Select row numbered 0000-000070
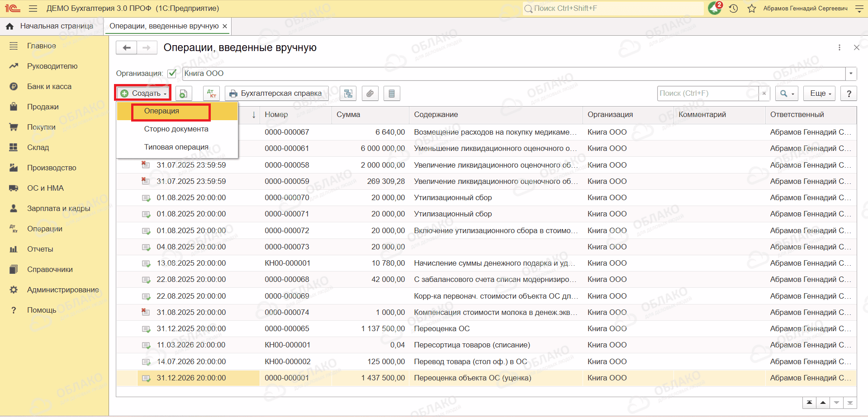Viewport: 868px width, 417px height. click(x=486, y=198)
